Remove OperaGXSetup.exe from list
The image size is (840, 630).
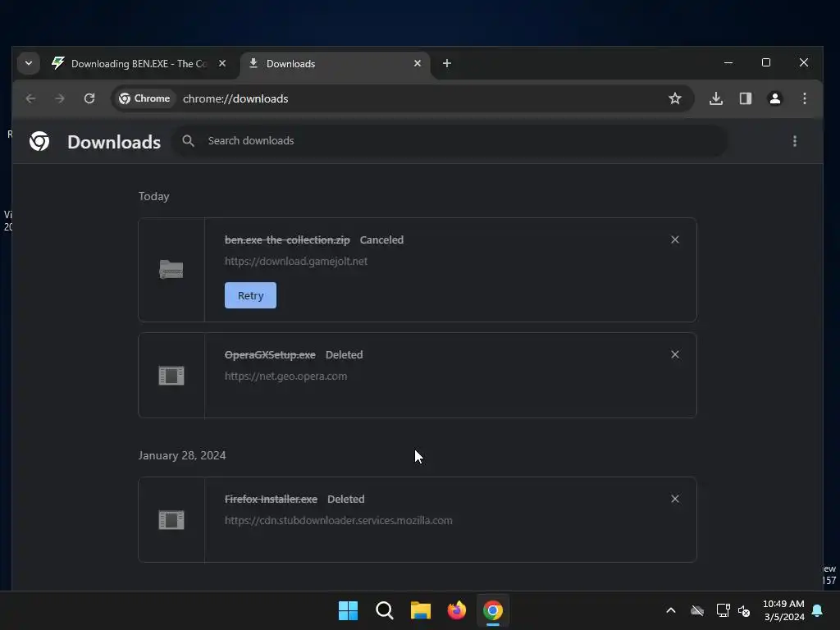tap(675, 354)
